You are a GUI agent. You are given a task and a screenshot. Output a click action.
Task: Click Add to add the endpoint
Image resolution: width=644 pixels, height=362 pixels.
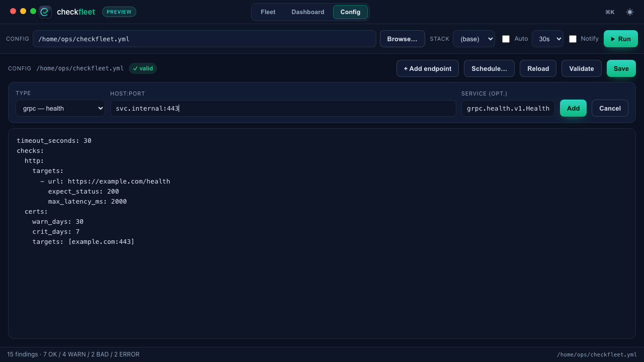(573, 108)
